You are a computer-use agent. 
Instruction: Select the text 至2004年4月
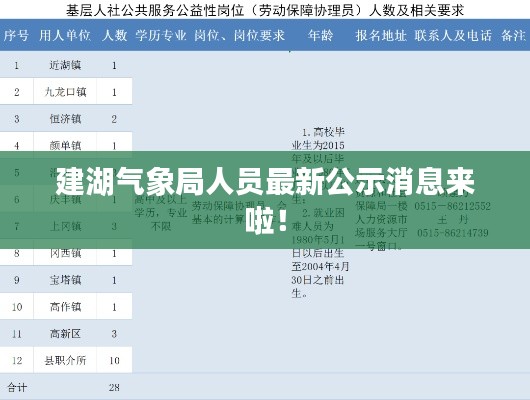[x=320, y=266]
